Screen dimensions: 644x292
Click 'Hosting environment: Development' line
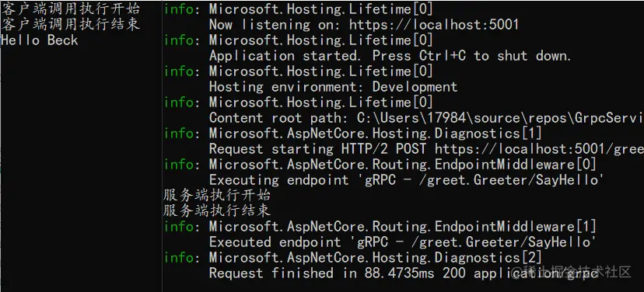tap(333, 87)
